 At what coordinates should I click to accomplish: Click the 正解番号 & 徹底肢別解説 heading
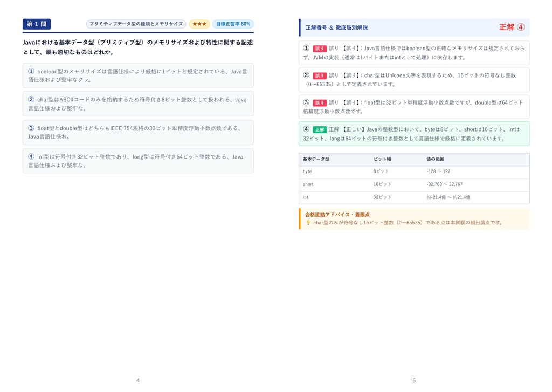tap(336, 27)
